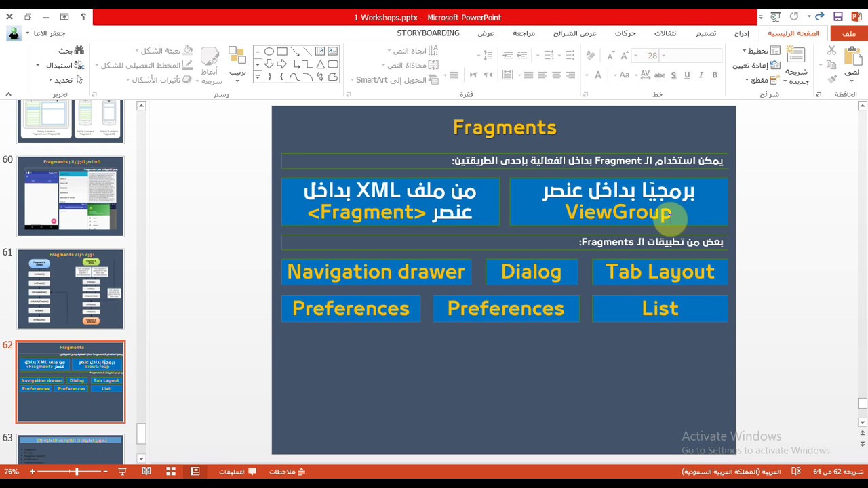Decrease font size with small A icon
This screenshot has width=868, height=488.
click(x=610, y=56)
